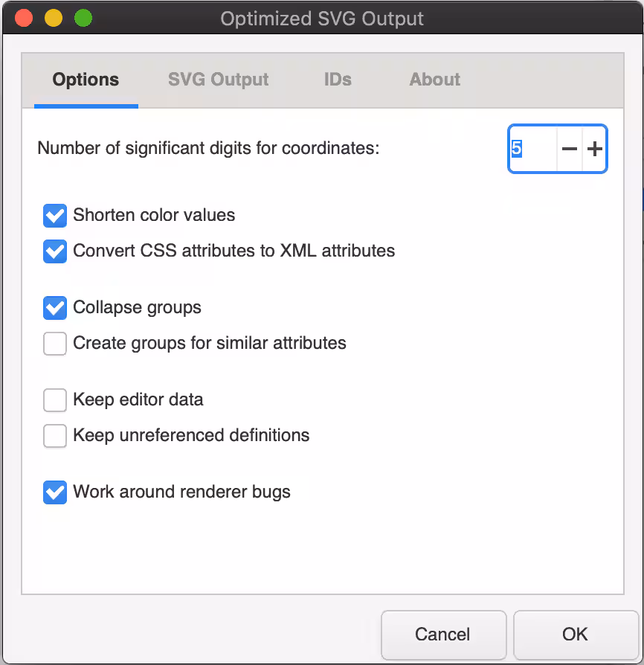Switch to the SVG Output tab
644x665 pixels.
click(x=218, y=80)
